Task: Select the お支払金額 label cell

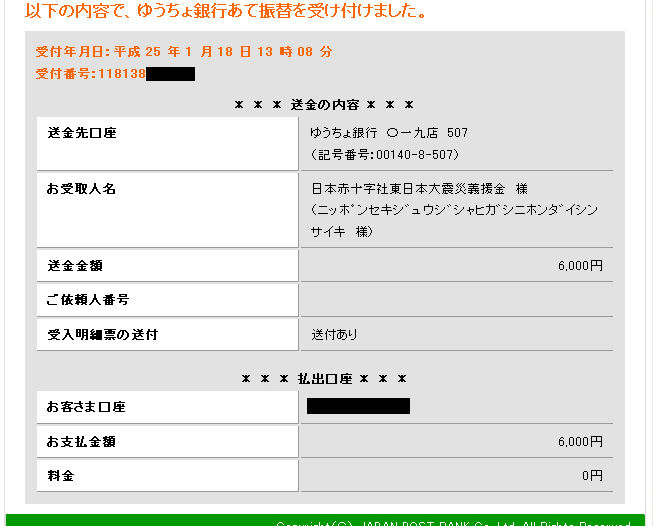Action: pyautogui.click(x=167, y=441)
